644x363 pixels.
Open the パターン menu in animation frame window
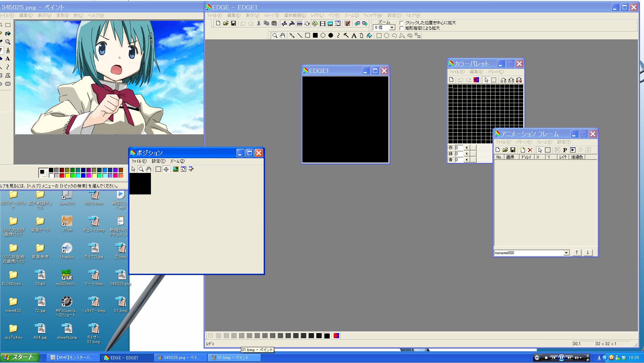click(x=524, y=142)
